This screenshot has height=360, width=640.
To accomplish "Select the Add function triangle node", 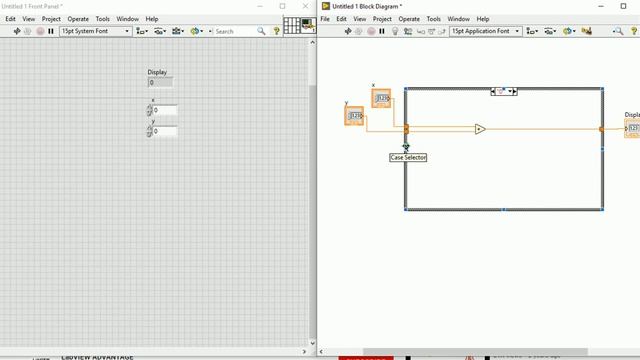I will coord(480,129).
